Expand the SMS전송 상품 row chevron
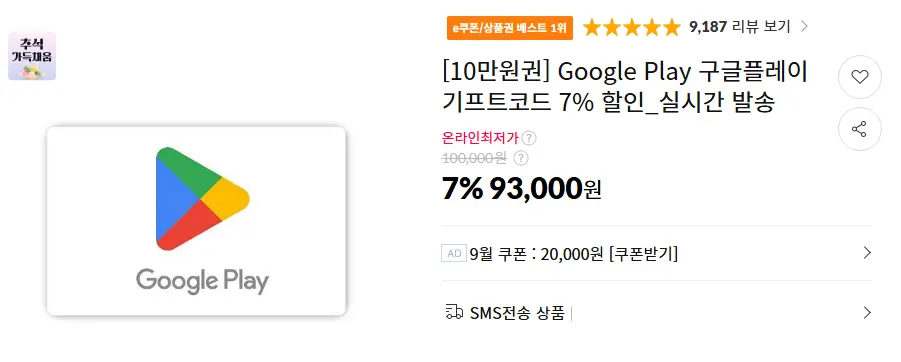Viewport: 901px width, 362px height. point(867,313)
